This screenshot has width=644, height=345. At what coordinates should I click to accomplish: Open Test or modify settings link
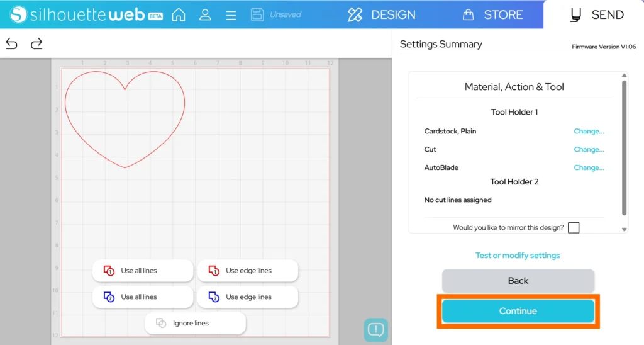pos(518,256)
